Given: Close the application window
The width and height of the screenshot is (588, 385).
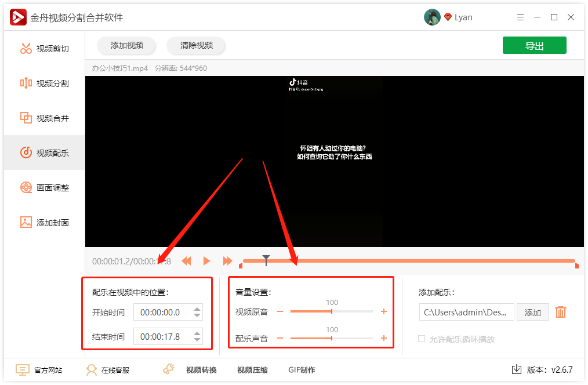Looking at the screenshot, I should click(571, 17).
